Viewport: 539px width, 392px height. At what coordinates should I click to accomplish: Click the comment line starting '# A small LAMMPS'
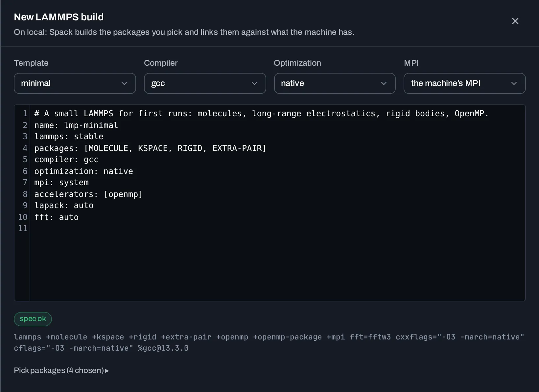coord(261,114)
